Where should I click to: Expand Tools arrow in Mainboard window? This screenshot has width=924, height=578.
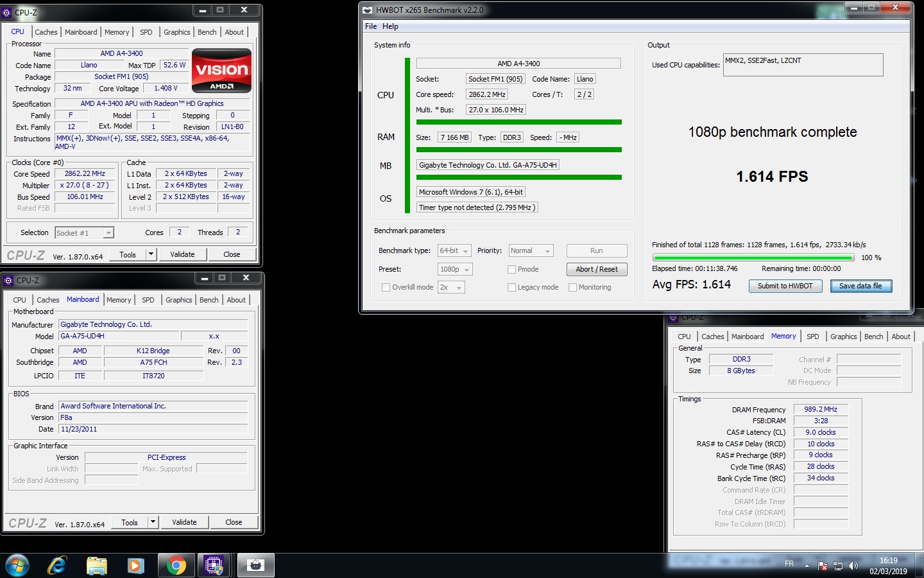[x=153, y=522]
